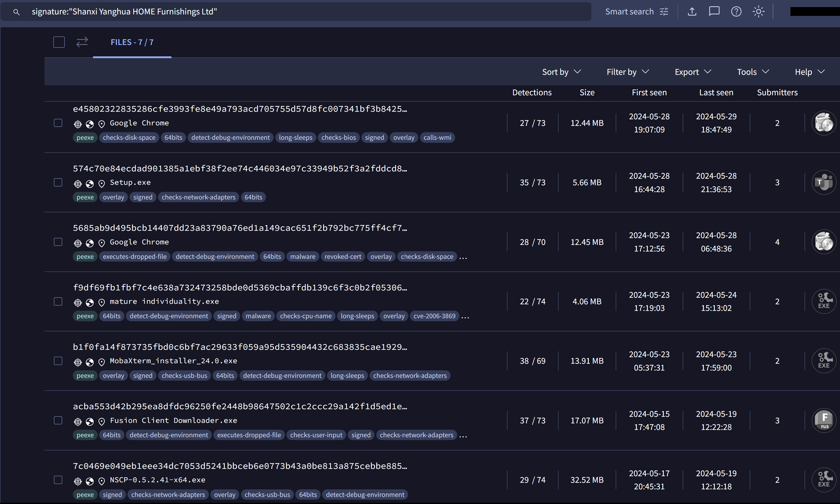This screenshot has width=840, height=504.
Task: Open the Tools menu dropdown
Action: (752, 71)
